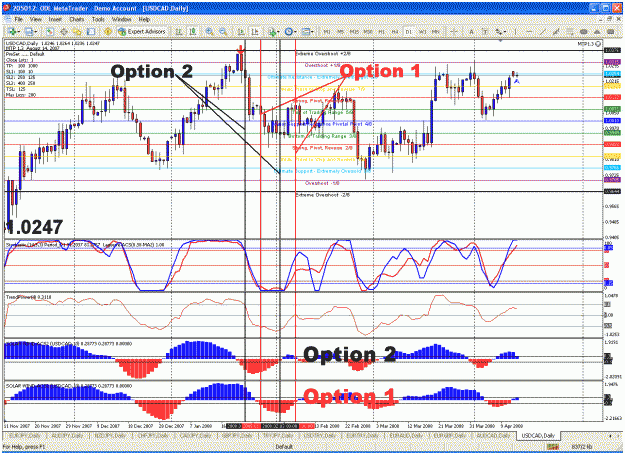
Task: Open the Charts menu
Action: [x=77, y=19]
